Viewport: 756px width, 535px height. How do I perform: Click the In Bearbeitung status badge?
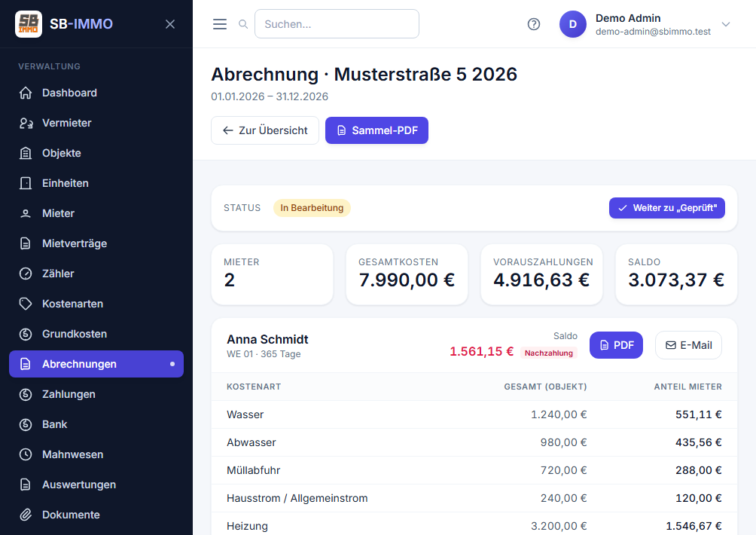pyautogui.click(x=312, y=208)
